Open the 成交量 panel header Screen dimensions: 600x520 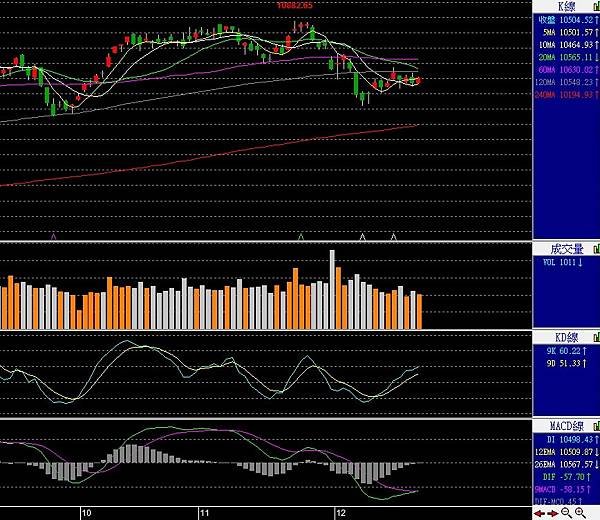click(x=567, y=249)
